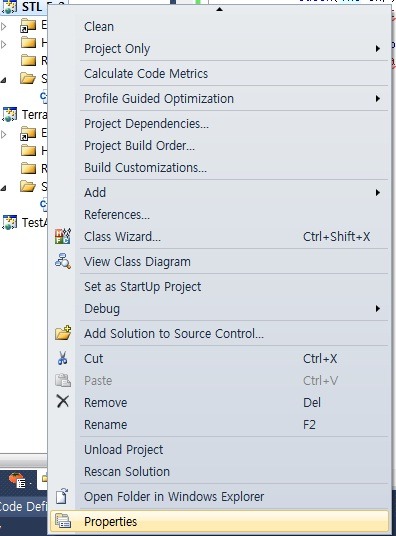Select the TestA project icon in the tree
Image resolution: width=396 pixels, height=536 pixels.
click(9, 223)
